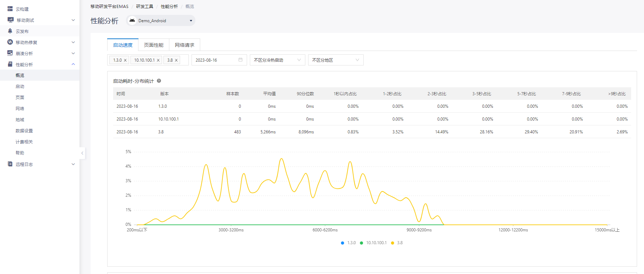The height and width of the screenshot is (274, 644).
Task: Click the 云构建 sidebar icon
Action: pos(10,9)
